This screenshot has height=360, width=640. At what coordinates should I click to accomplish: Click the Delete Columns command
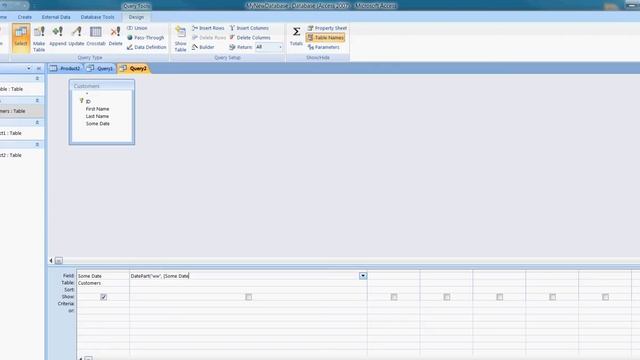250,38
